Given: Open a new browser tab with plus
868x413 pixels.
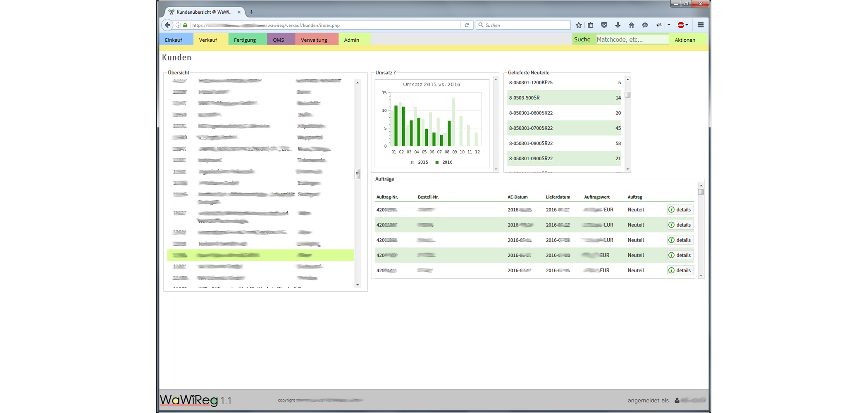Looking at the screenshot, I should (251, 12).
